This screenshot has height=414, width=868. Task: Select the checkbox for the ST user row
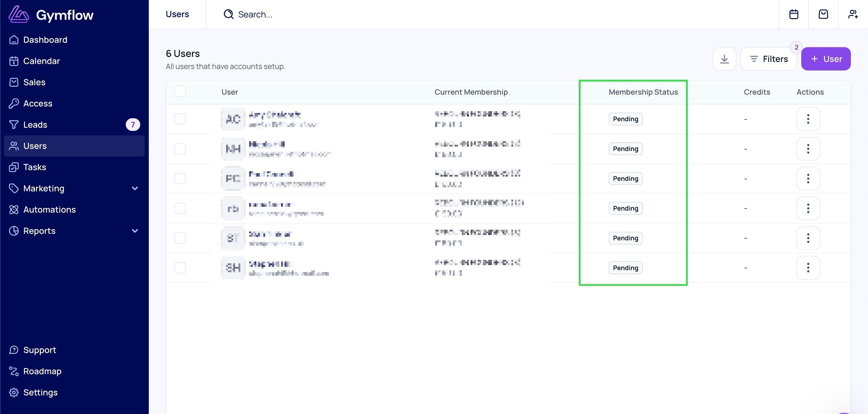click(x=180, y=238)
